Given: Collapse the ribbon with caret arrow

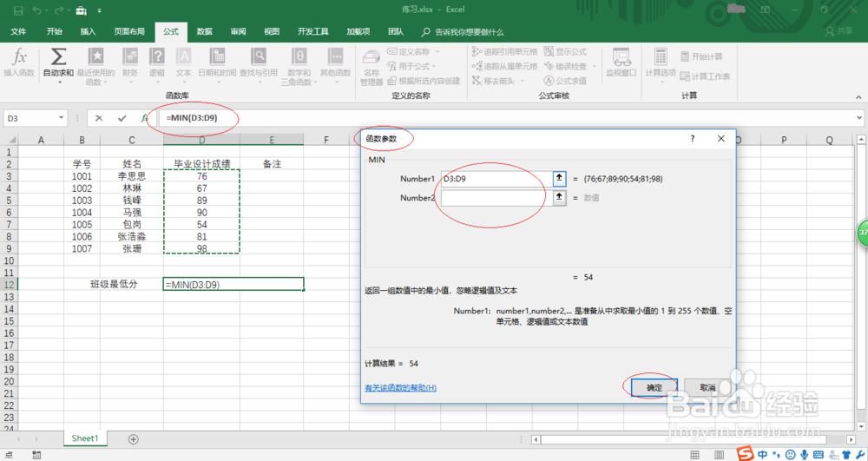Looking at the screenshot, I should click(858, 97).
